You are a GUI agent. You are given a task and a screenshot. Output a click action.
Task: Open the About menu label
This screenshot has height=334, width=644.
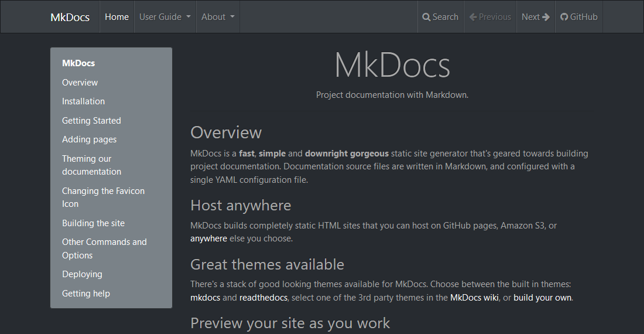click(x=213, y=17)
